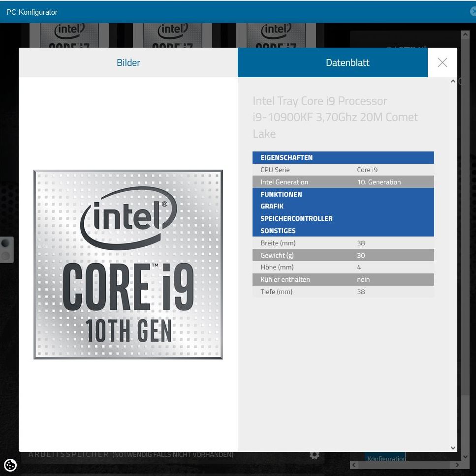Expand the SPEICHERCONTROLLER section
The height and width of the screenshot is (476, 476).
pos(343,218)
